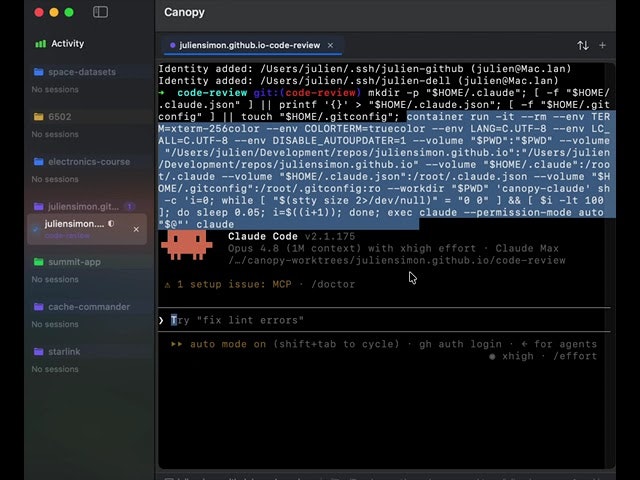640x480 pixels.
Task: Add a new tab with the plus icon
Action: pyautogui.click(x=602, y=45)
